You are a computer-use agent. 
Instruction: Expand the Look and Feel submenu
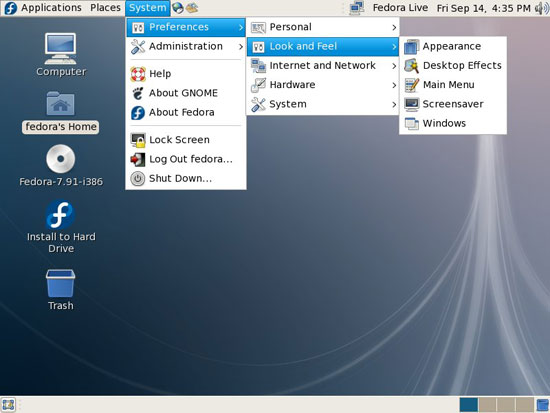(323, 47)
